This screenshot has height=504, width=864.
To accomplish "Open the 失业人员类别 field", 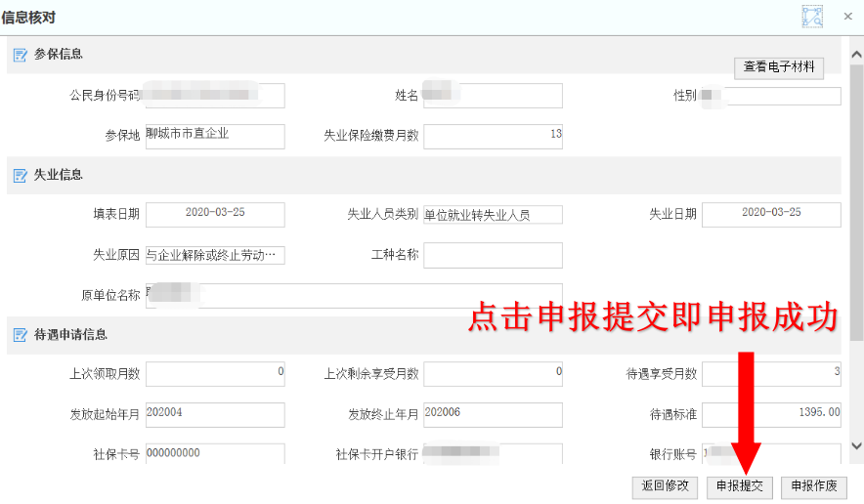I will [493, 215].
